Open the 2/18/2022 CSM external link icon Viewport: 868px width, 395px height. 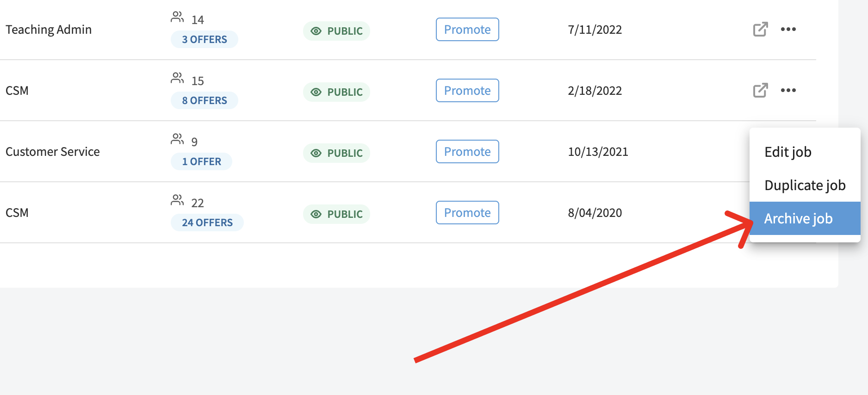point(760,90)
